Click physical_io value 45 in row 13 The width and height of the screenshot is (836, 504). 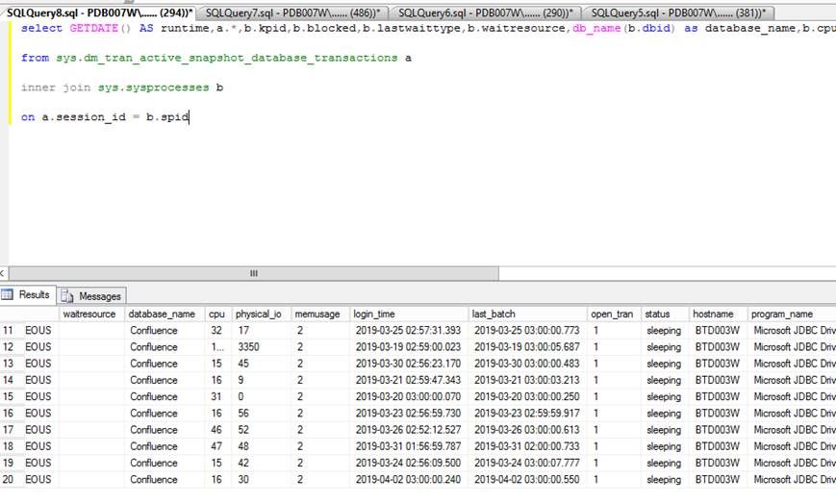[243, 364]
